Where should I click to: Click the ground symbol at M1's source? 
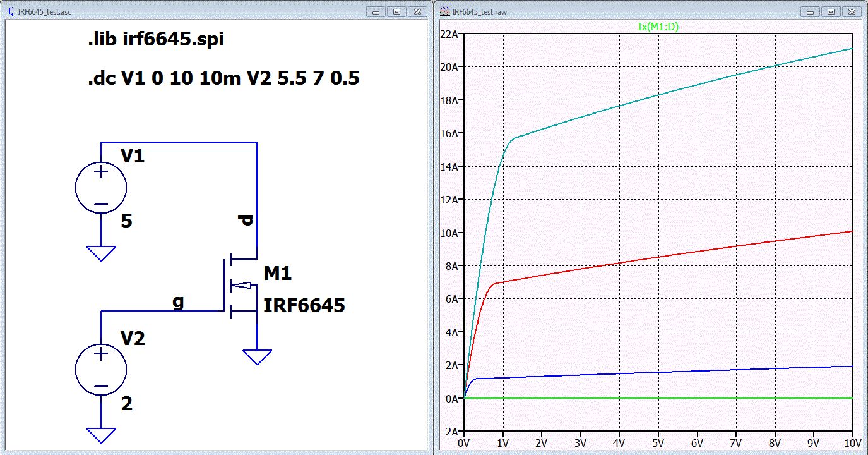click(x=257, y=357)
